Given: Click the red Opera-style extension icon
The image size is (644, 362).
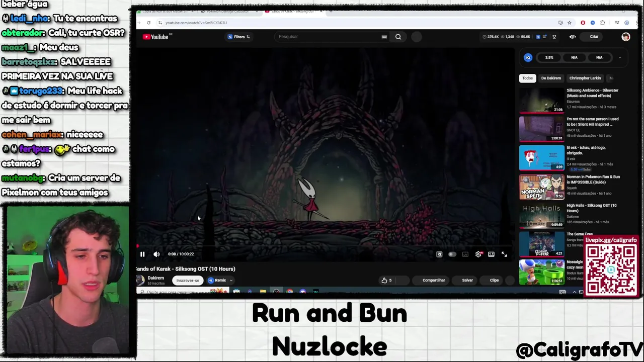Looking at the screenshot, I should (583, 23).
